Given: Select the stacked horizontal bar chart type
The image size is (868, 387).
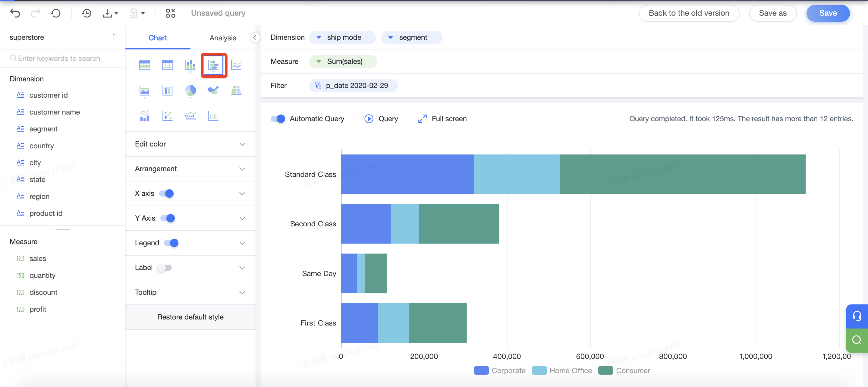Looking at the screenshot, I should pyautogui.click(x=213, y=65).
